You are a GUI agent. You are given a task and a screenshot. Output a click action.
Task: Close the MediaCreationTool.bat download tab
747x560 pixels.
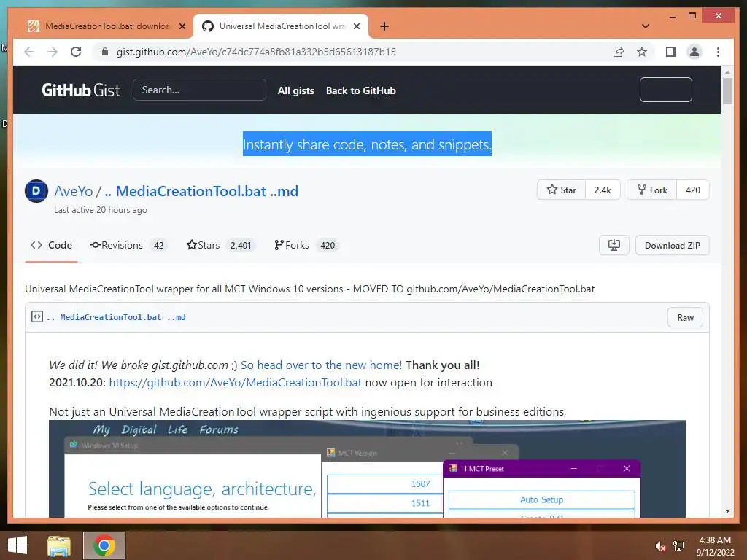[182, 26]
